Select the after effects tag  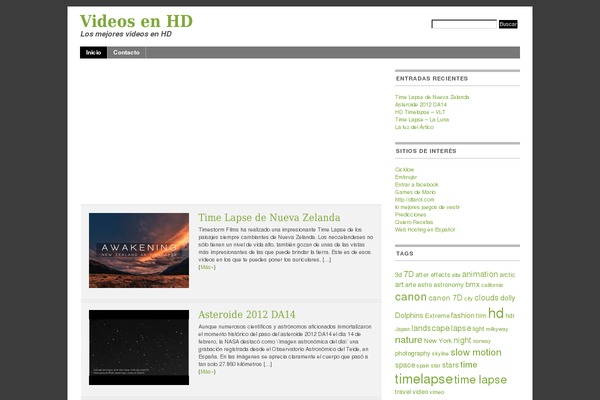(x=433, y=275)
